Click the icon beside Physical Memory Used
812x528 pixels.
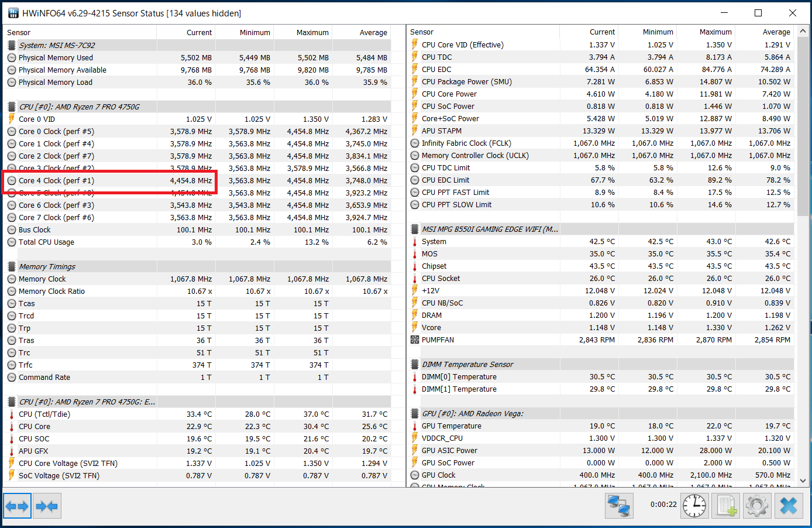(12, 57)
